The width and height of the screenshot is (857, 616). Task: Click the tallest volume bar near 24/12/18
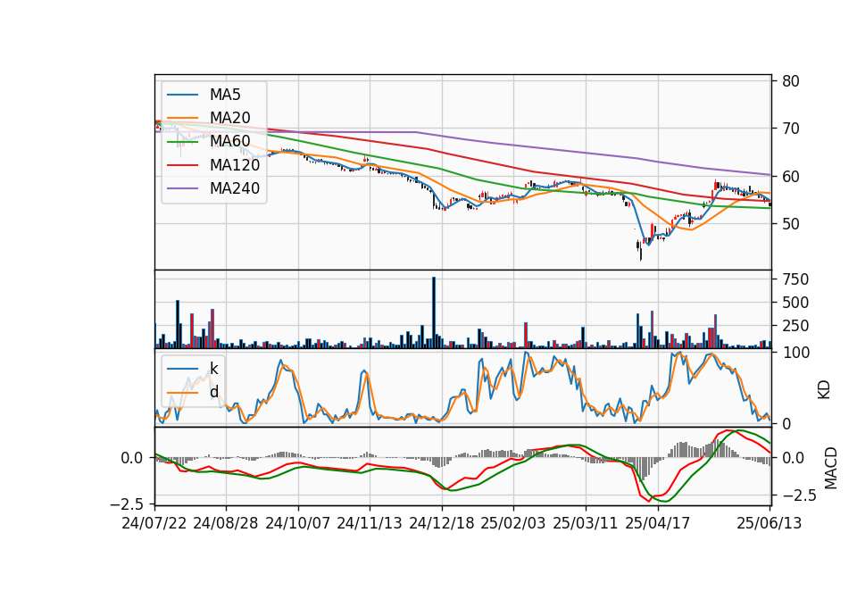tap(434, 312)
